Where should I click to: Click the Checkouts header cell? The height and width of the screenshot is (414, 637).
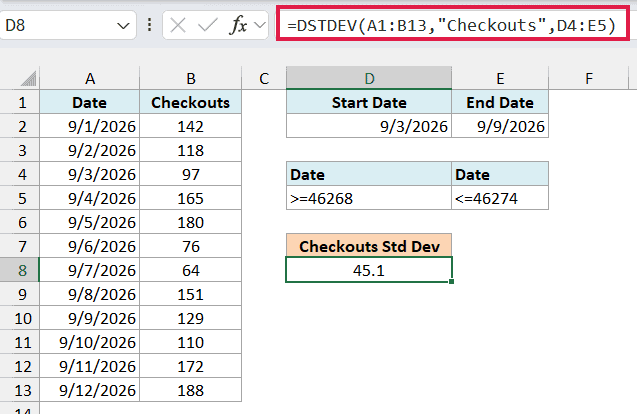pos(191,102)
